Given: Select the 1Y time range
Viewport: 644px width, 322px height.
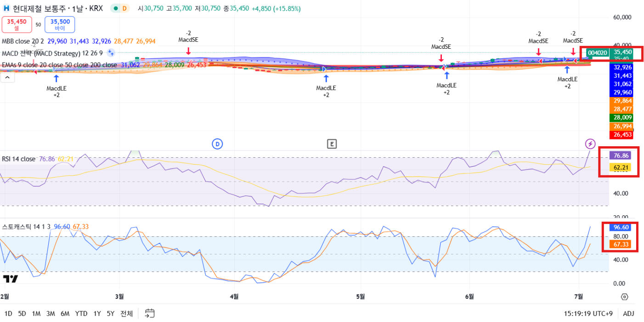Looking at the screenshot, I should [97, 314].
